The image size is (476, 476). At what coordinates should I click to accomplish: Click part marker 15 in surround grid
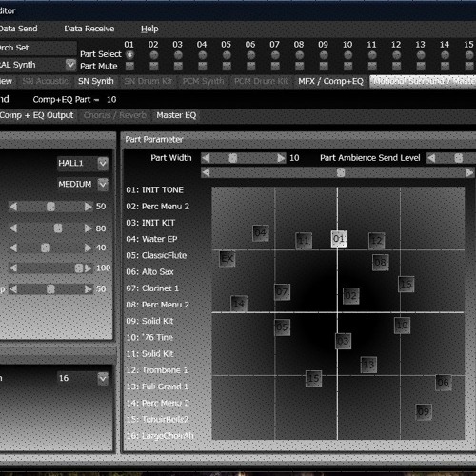click(313, 378)
